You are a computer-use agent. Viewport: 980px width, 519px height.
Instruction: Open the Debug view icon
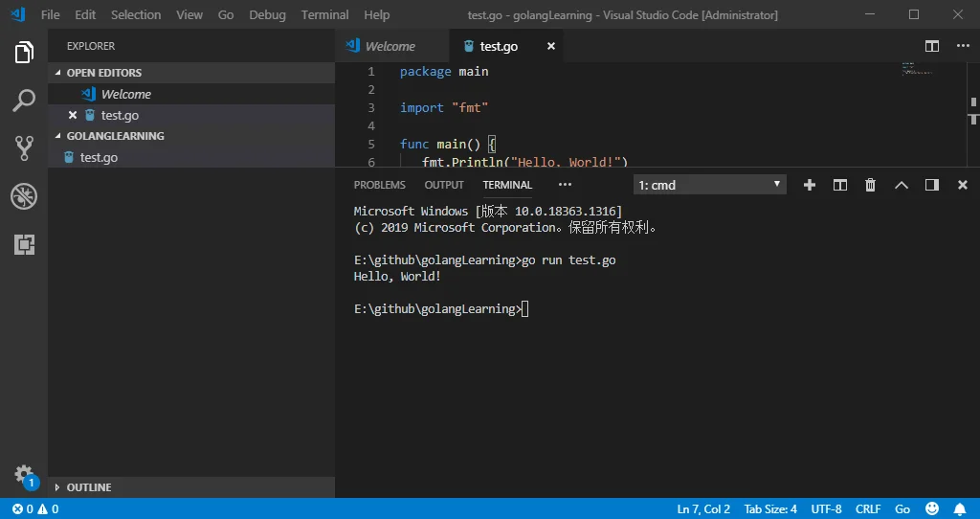pyautogui.click(x=24, y=196)
